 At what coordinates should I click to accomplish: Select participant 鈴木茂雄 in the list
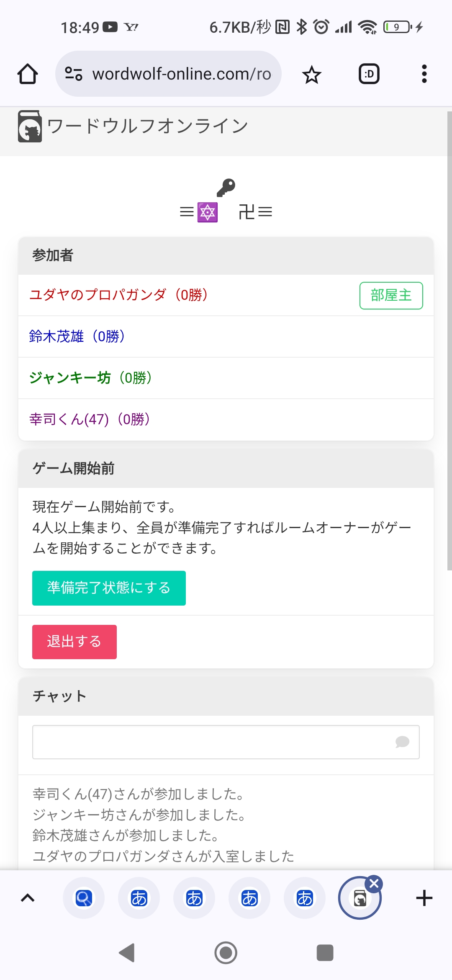[226, 336]
